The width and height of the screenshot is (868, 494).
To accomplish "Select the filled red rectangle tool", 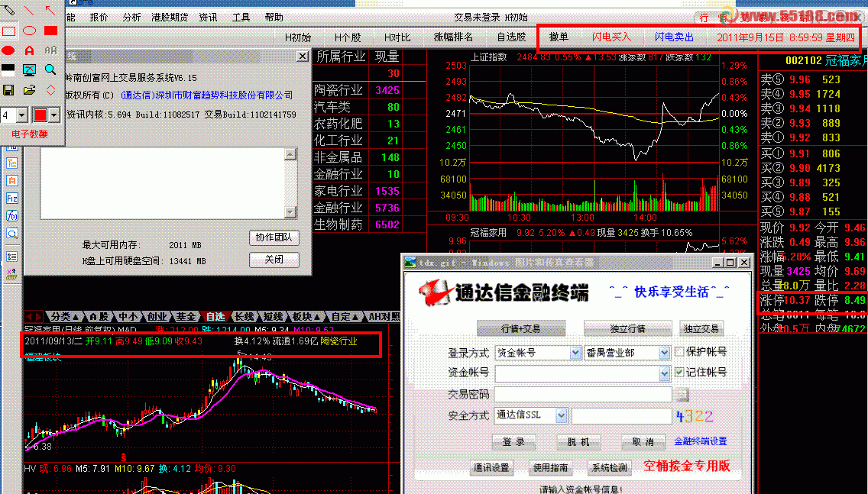I will click(x=50, y=31).
